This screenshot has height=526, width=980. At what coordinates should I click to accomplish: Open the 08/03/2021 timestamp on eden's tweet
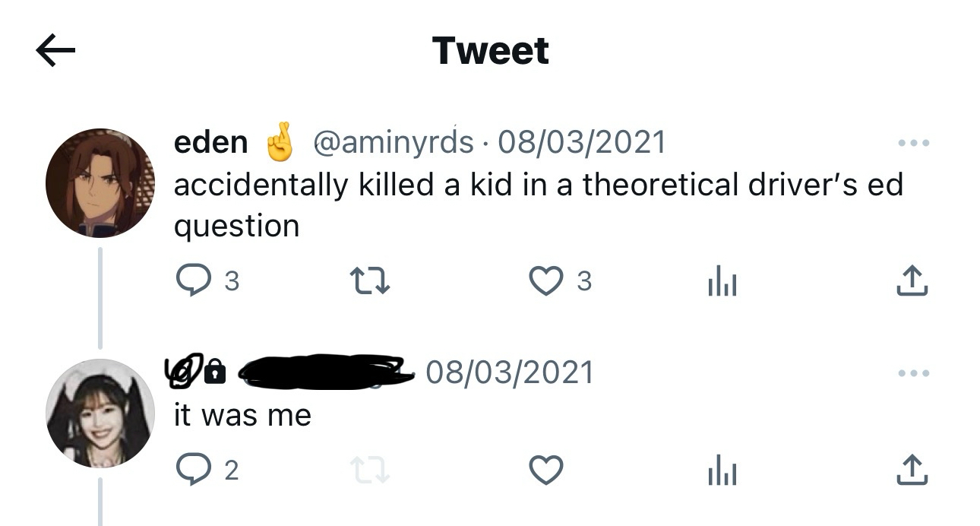[x=581, y=143]
